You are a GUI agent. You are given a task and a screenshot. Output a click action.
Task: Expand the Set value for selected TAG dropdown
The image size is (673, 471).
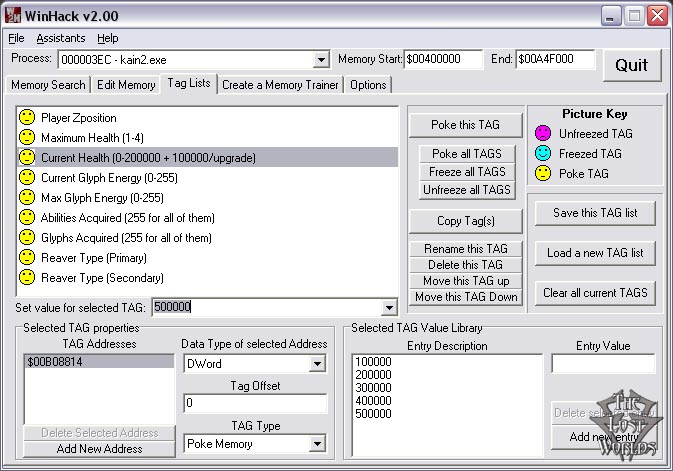pos(389,307)
